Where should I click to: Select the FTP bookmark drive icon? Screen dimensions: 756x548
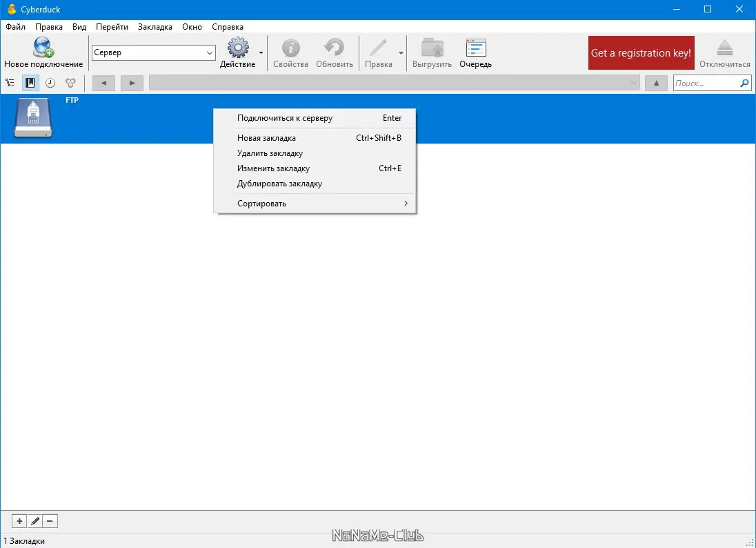click(x=33, y=118)
